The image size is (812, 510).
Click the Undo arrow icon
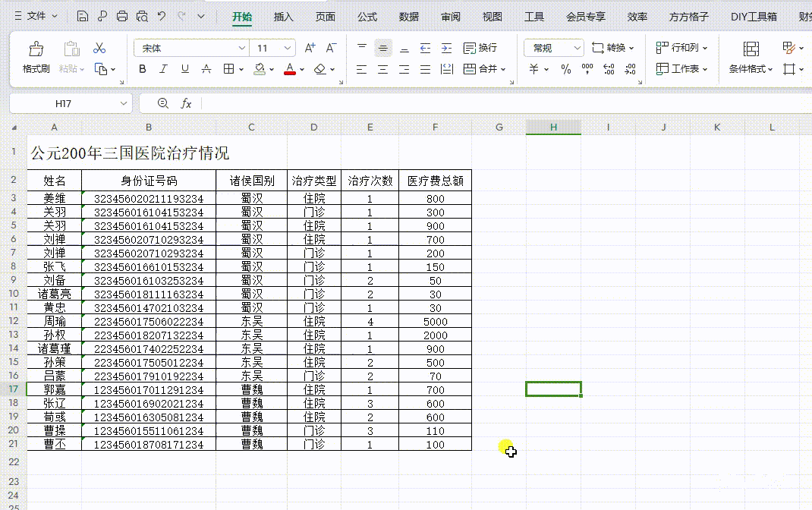click(x=162, y=16)
